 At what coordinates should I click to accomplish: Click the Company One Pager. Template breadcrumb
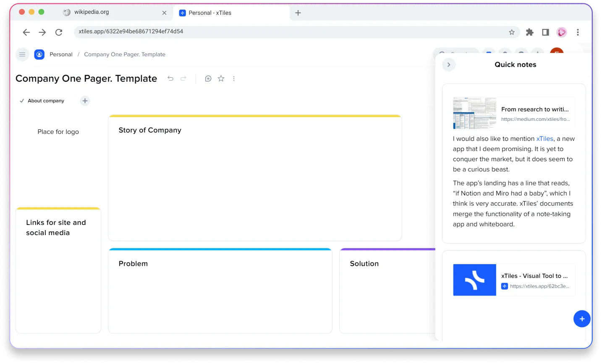(125, 55)
